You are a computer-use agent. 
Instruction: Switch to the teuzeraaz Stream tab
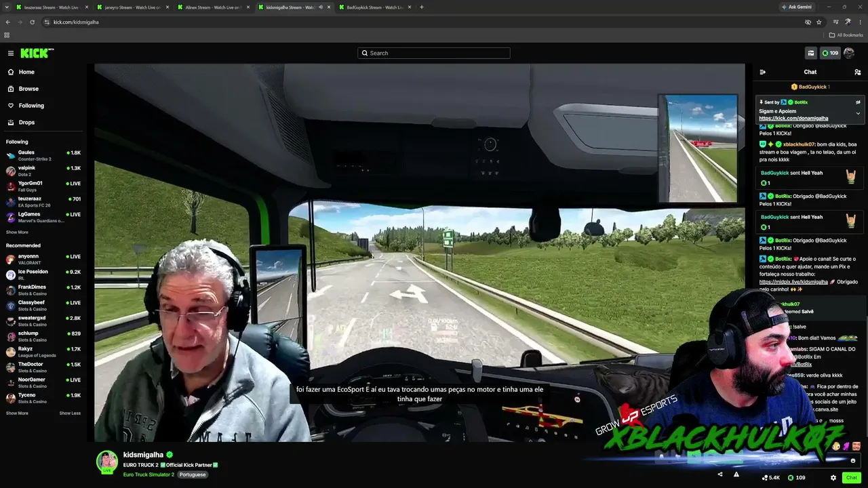click(x=52, y=7)
